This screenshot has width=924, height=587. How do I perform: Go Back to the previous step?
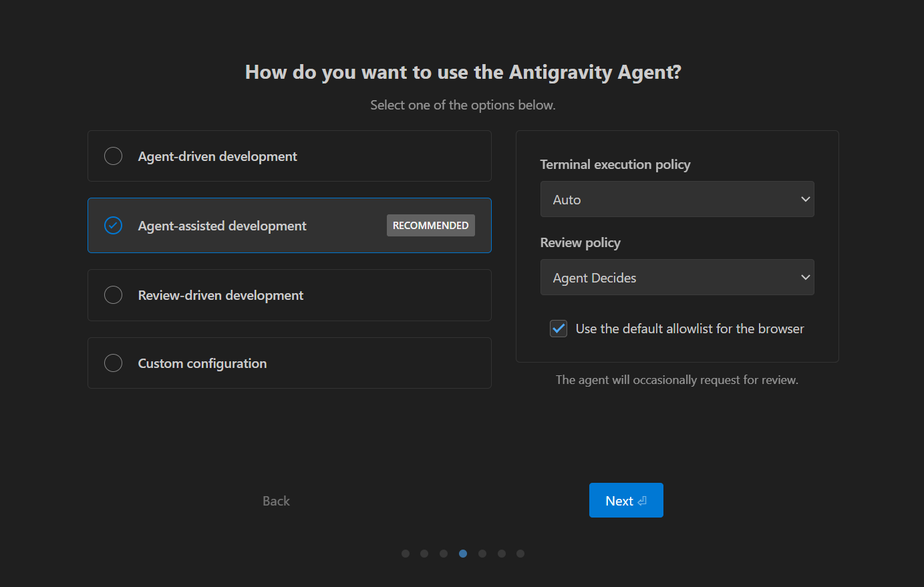(x=276, y=501)
